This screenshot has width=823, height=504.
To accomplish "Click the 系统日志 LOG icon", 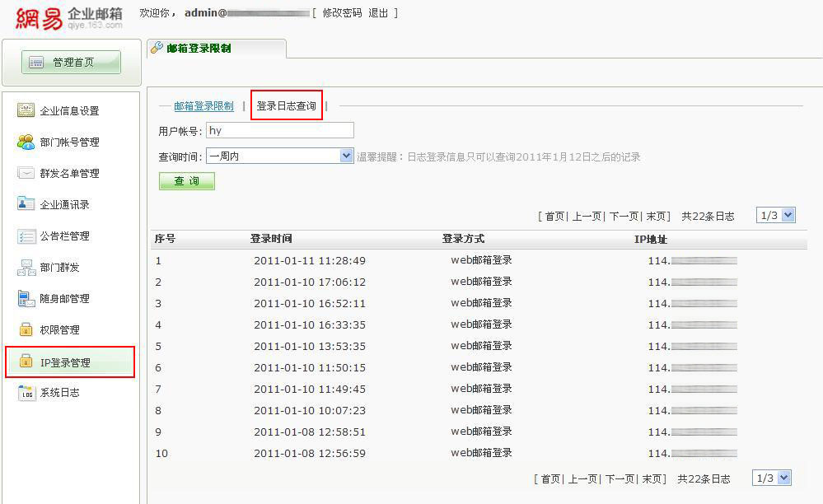I will coord(26,393).
